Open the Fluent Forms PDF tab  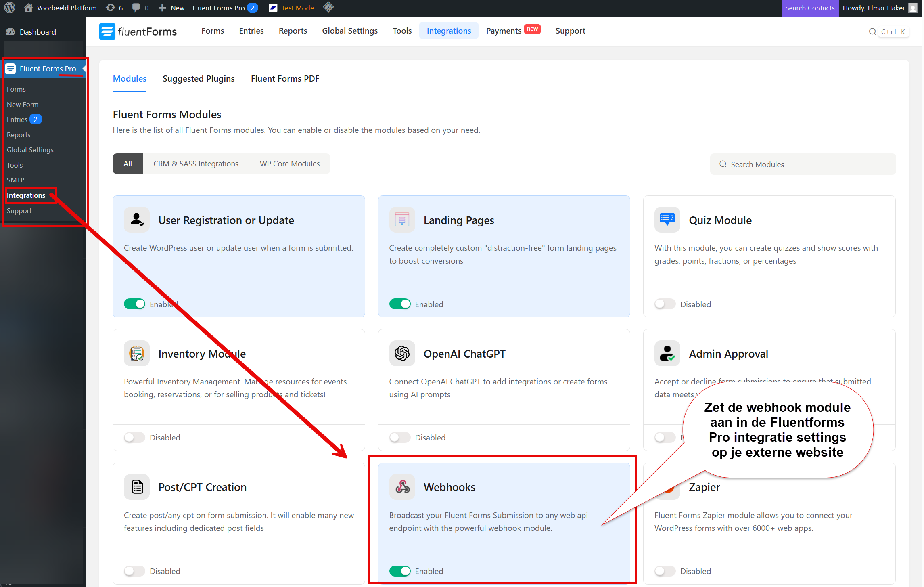pyautogui.click(x=285, y=79)
